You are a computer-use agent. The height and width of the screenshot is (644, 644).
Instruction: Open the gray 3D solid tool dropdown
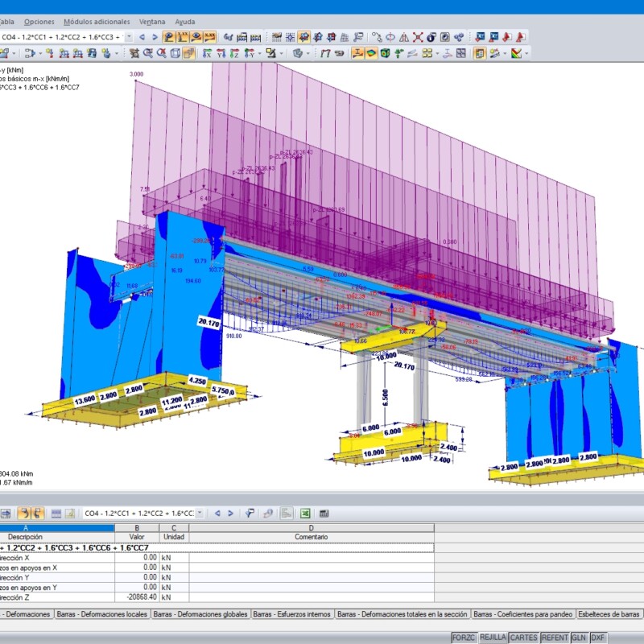point(308,53)
